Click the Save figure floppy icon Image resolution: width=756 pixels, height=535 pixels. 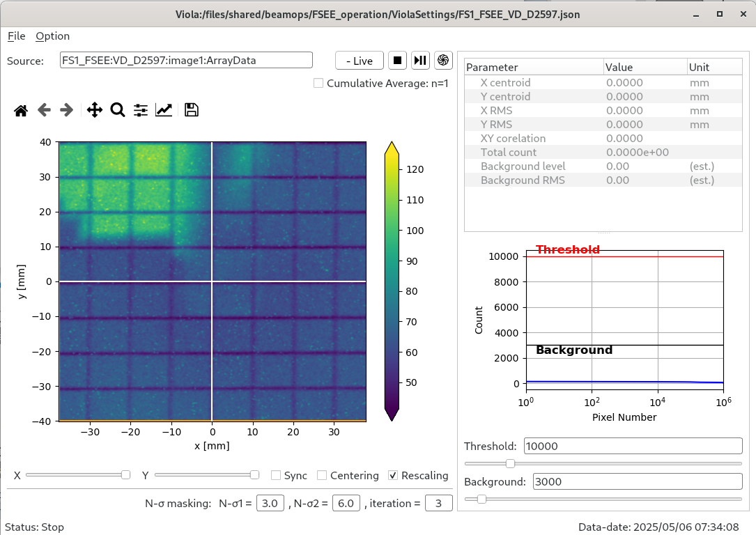point(192,110)
